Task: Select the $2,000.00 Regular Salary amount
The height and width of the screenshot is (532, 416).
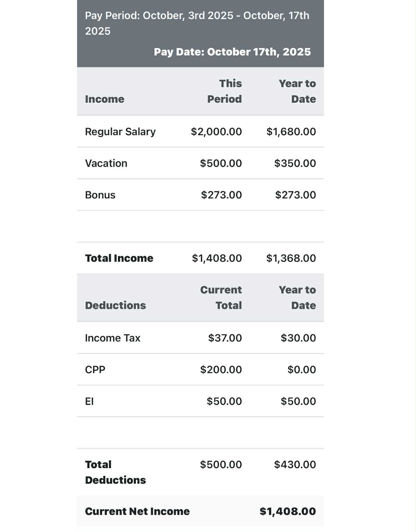Action: click(216, 132)
